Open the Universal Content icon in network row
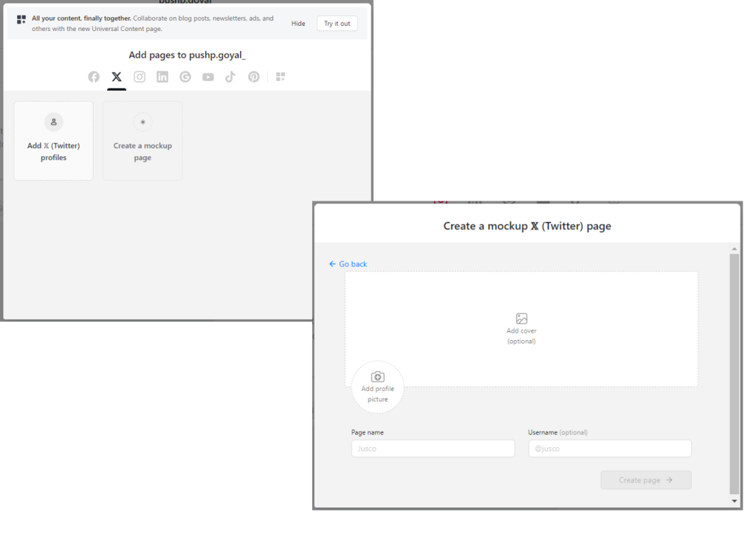Image resolution: width=756 pixels, height=540 pixels. click(x=280, y=77)
